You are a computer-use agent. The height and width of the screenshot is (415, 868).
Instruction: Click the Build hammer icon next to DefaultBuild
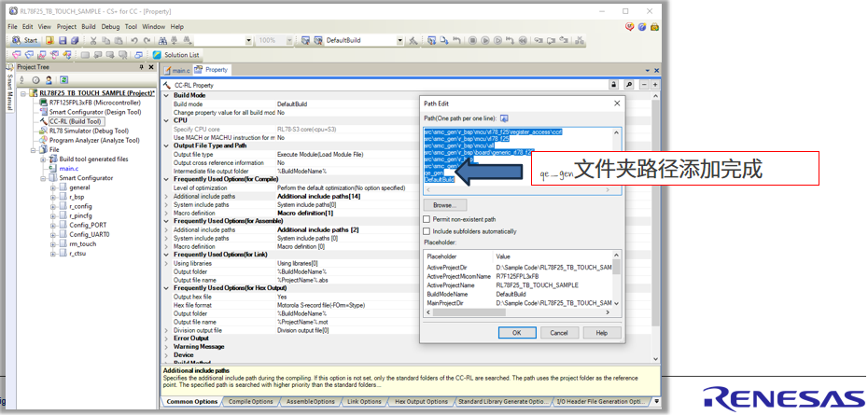pos(413,40)
